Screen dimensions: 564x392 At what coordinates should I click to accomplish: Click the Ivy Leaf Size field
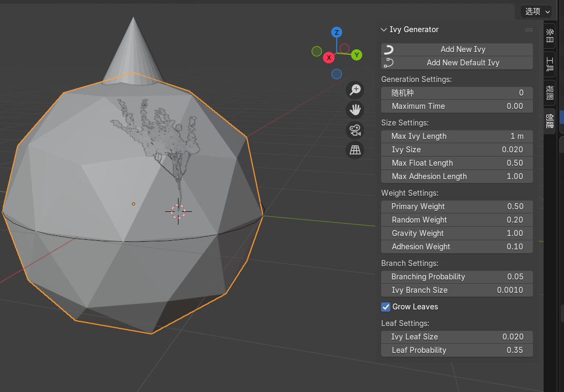point(457,337)
